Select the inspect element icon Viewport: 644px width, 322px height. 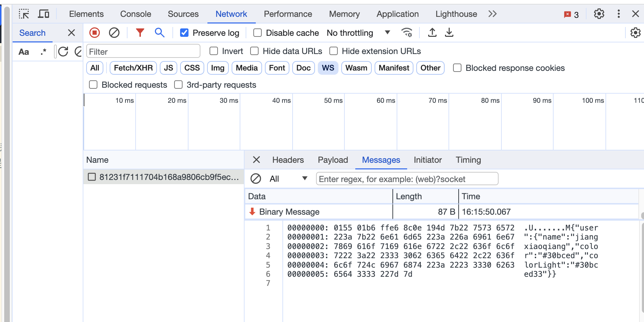pos(24,14)
